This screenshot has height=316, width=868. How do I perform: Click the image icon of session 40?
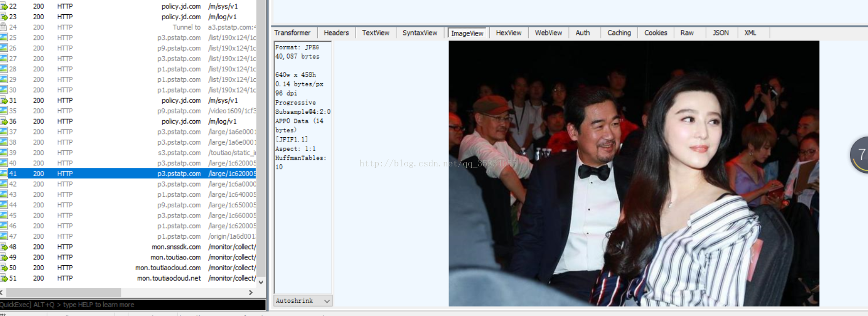tap(4, 163)
